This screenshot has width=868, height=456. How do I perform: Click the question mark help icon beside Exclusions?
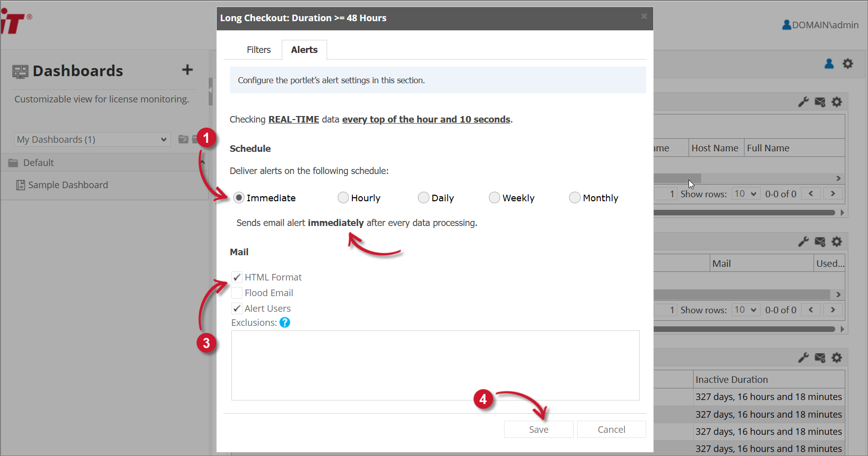coord(285,322)
